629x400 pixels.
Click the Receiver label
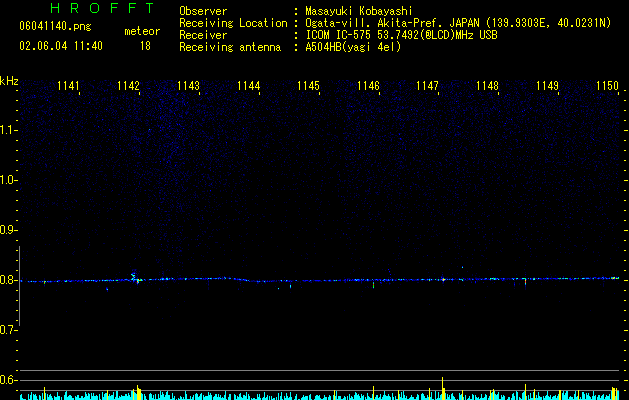click(x=203, y=35)
